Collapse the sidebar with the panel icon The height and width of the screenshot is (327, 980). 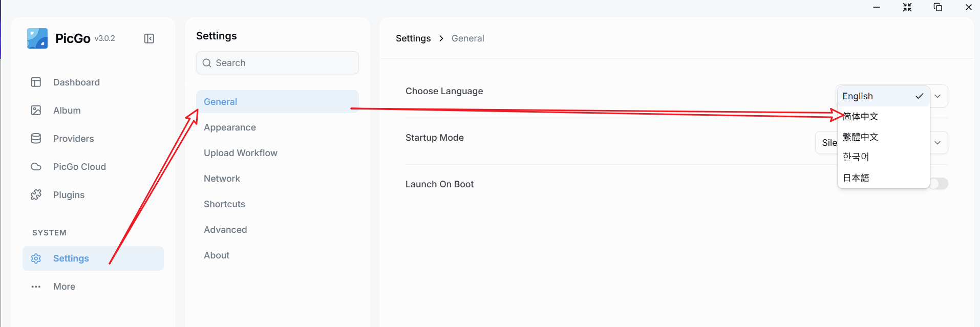(x=149, y=38)
